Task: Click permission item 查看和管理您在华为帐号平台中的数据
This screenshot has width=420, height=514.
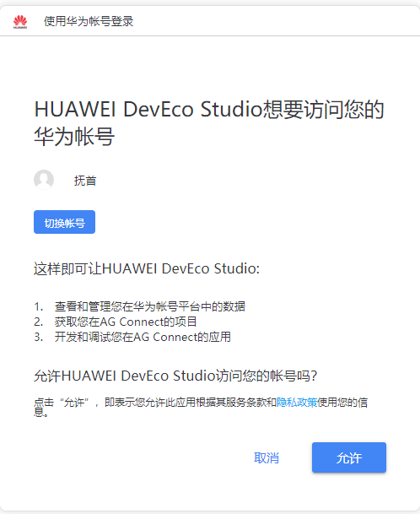Action: point(150,306)
